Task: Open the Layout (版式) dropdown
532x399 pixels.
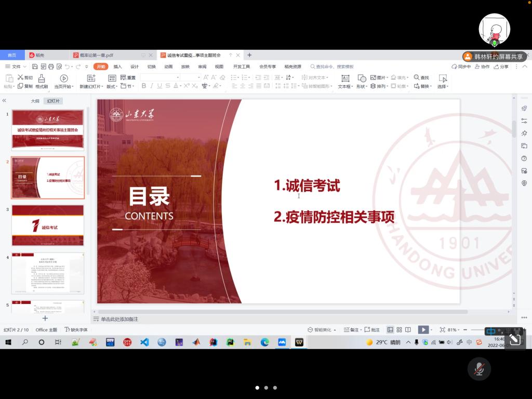Action: tap(112, 86)
